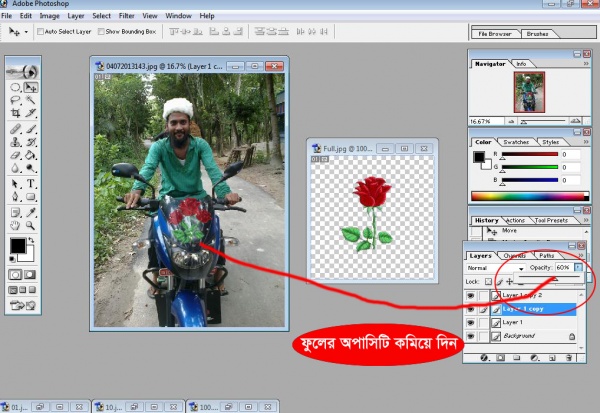The image size is (600, 413).
Task: Hide the Background layer eye
Action: (x=470, y=336)
